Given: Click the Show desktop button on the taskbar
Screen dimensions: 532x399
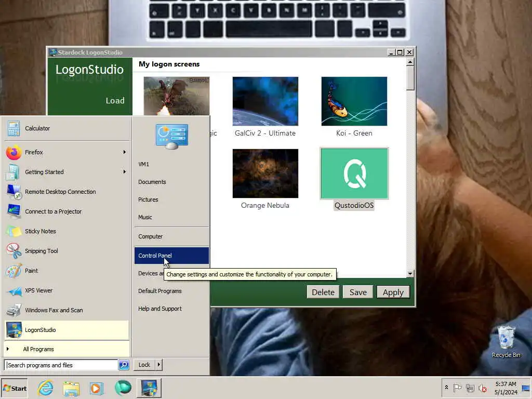Looking at the screenshot, I should 526,388.
